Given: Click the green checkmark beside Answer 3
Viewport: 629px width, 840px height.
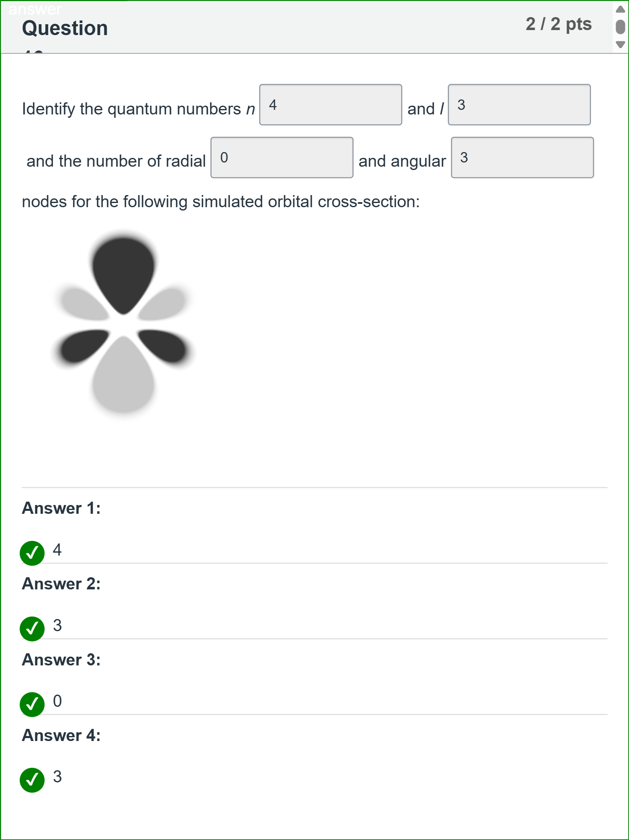Looking at the screenshot, I should [x=31, y=704].
